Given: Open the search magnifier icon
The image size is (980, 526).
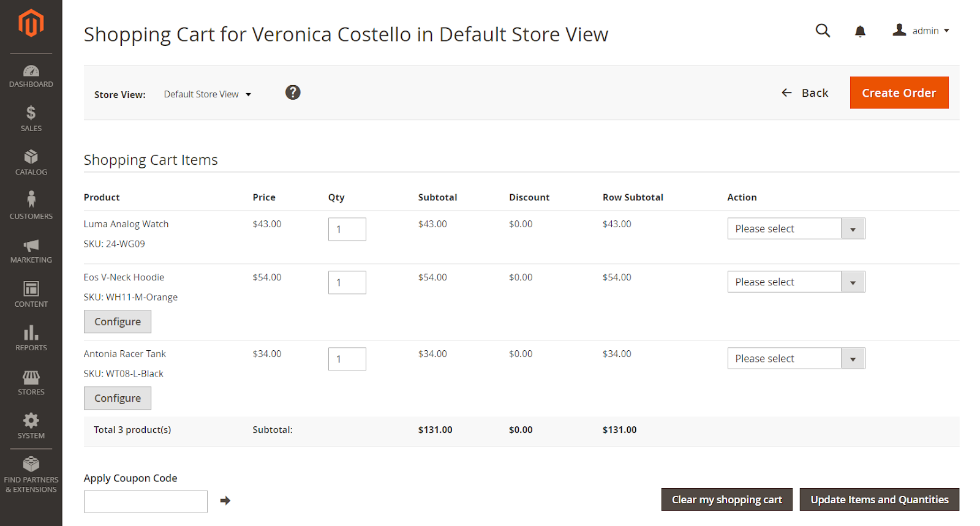Looking at the screenshot, I should point(823,31).
